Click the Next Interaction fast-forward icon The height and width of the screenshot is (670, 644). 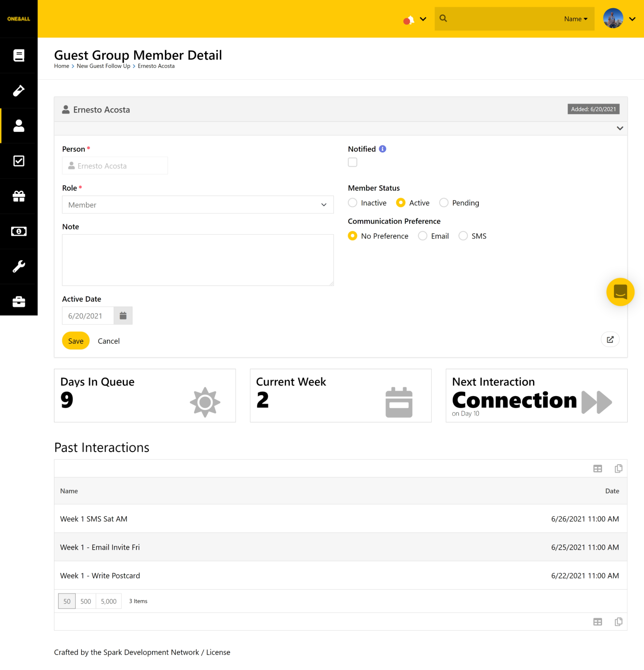(x=597, y=402)
